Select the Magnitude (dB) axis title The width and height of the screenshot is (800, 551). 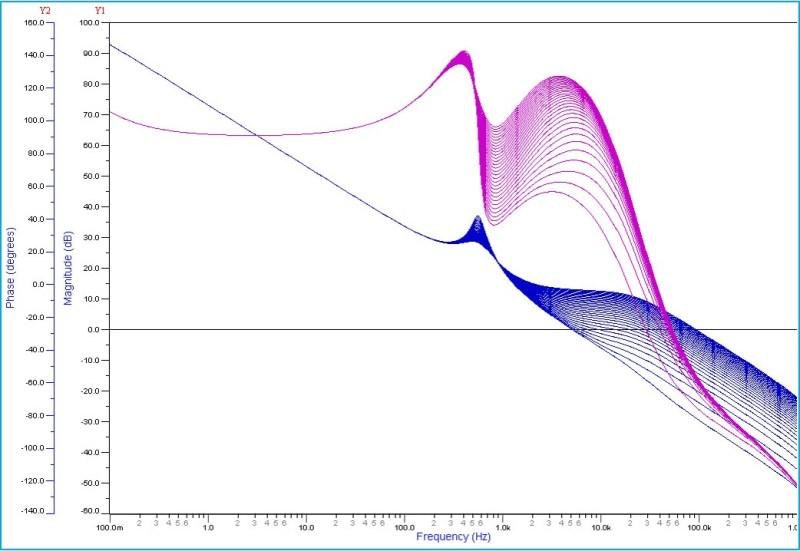tap(68, 268)
